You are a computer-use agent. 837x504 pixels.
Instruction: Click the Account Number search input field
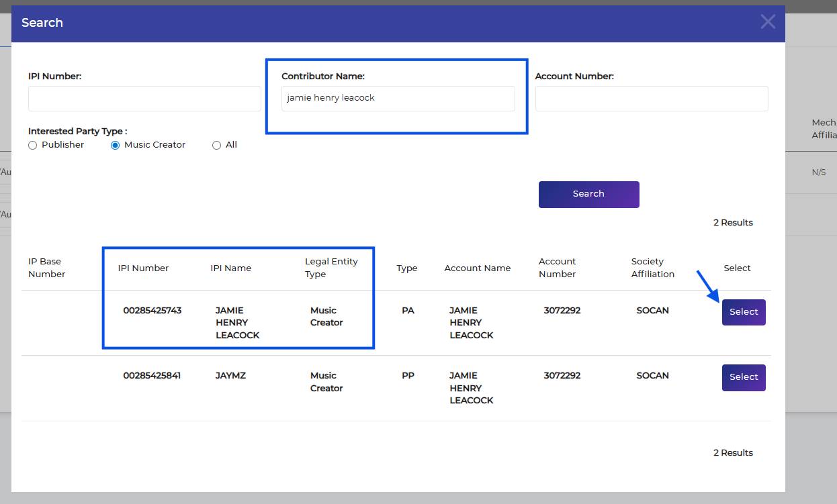pyautogui.click(x=651, y=99)
